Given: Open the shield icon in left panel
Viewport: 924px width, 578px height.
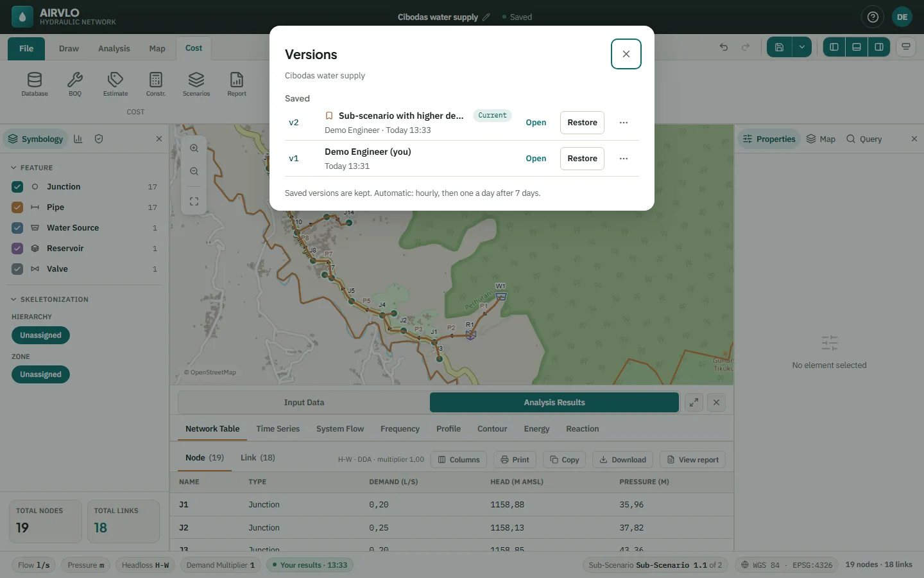Looking at the screenshot, I should 99,139.
